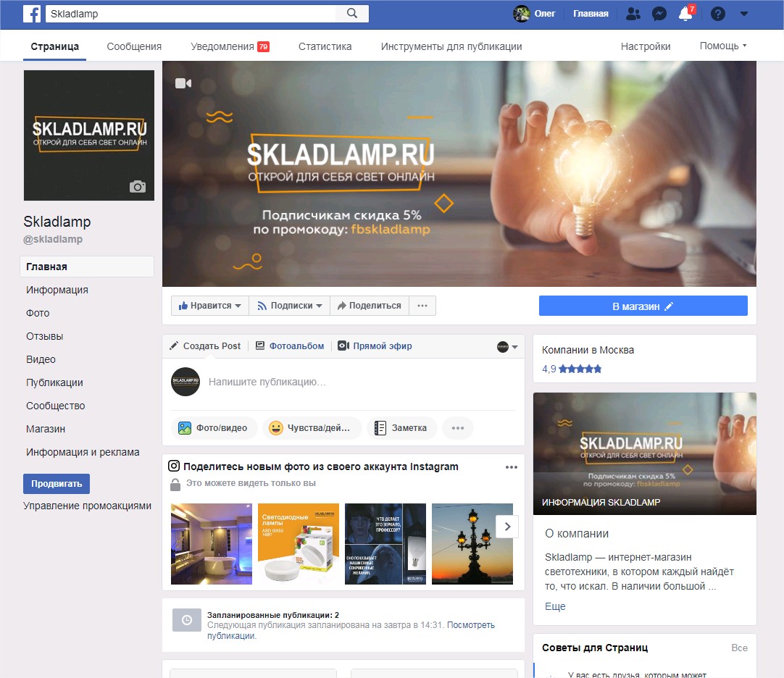
Task: Open the bathroom interior Instagram thumbnail
Action: pyautogui.click(x=212, y=544)
